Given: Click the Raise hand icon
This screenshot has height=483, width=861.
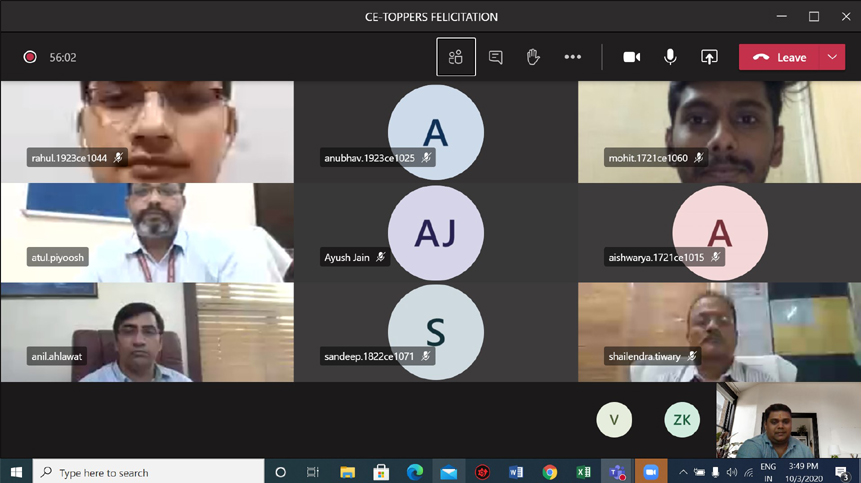Looking at the screenshot, I should tap(533, 57).
